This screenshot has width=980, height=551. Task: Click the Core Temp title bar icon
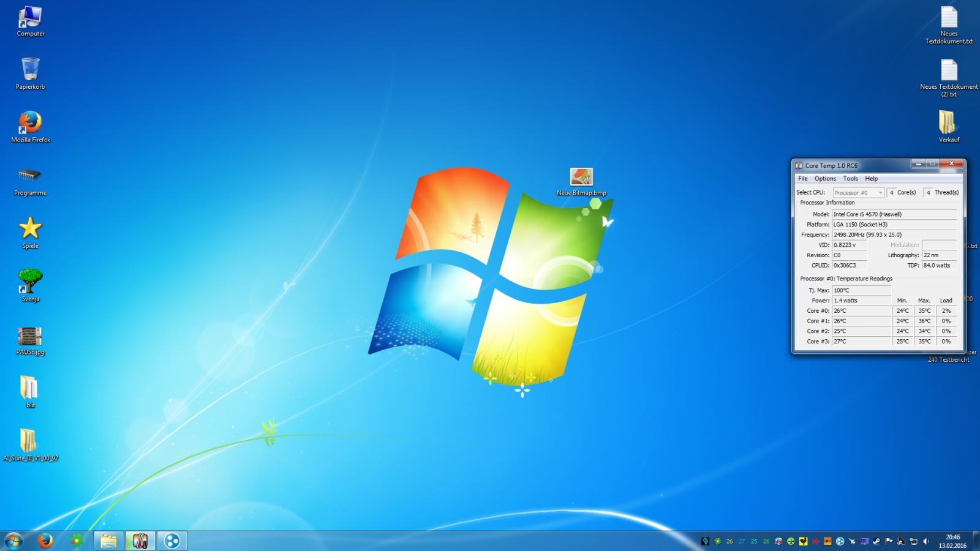pos(799,165)
